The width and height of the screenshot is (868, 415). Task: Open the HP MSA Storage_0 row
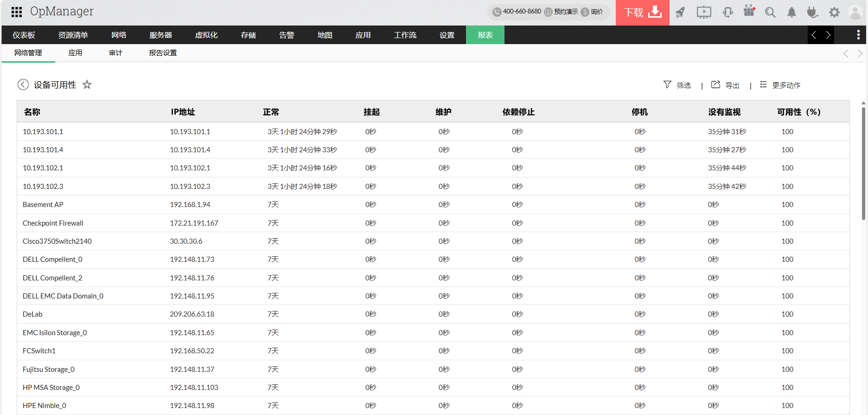coord(433,387)
